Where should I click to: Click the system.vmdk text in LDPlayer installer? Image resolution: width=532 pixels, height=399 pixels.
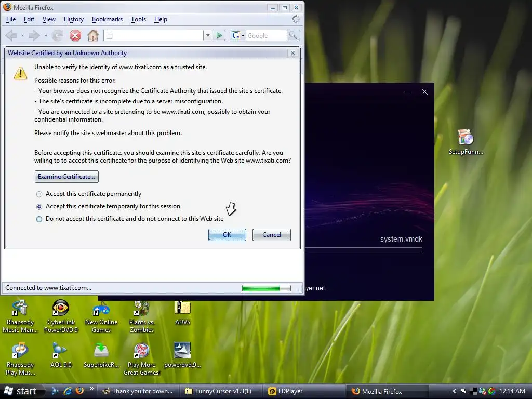[x=401, y=239]
